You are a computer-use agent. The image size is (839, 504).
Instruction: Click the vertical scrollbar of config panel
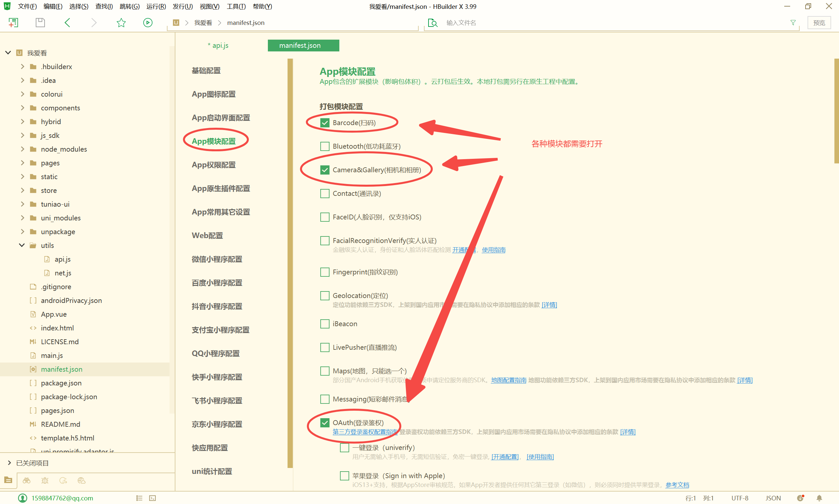click(x=836, y=111)
